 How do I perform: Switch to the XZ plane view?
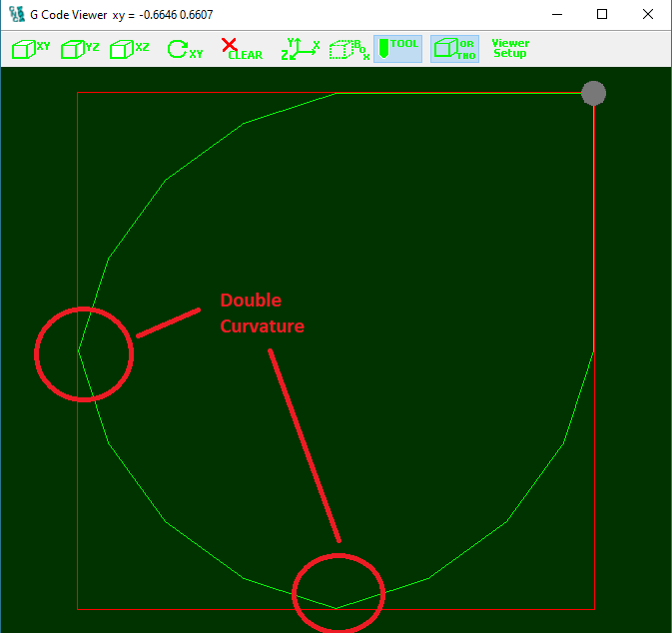(x=129, y=49)
